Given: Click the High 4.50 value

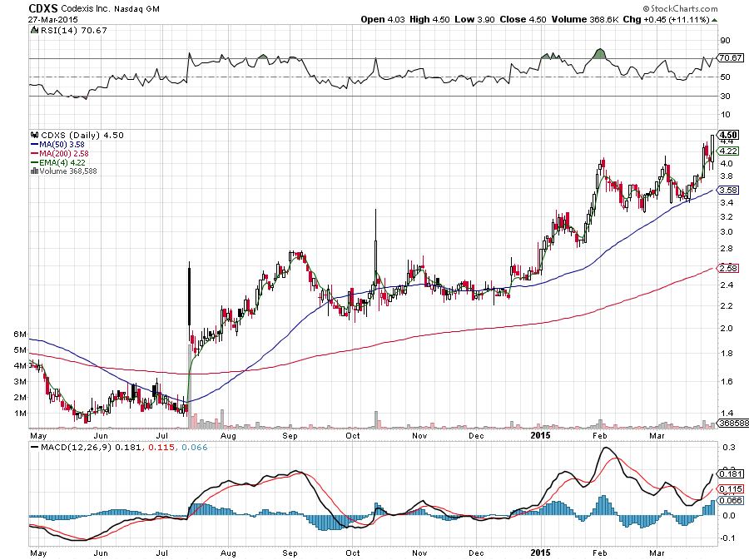Looking at the screenshot, I should [x=430, y=20].
